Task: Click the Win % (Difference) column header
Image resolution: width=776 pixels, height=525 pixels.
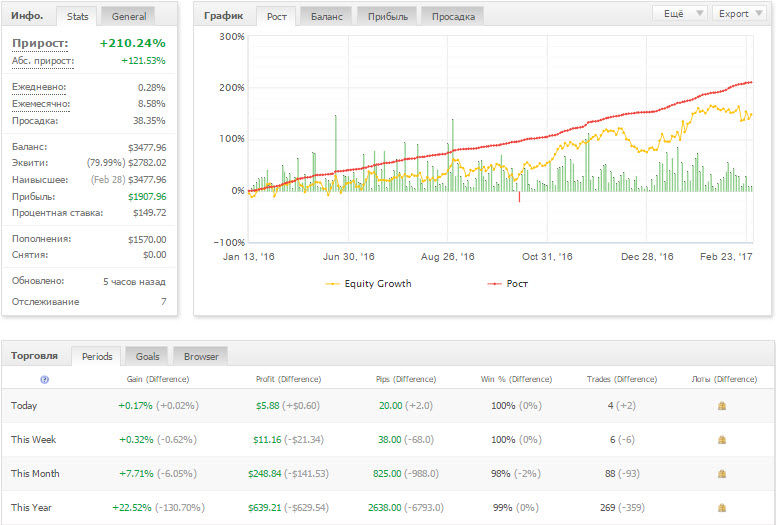Action: click(x=516, y=380)
